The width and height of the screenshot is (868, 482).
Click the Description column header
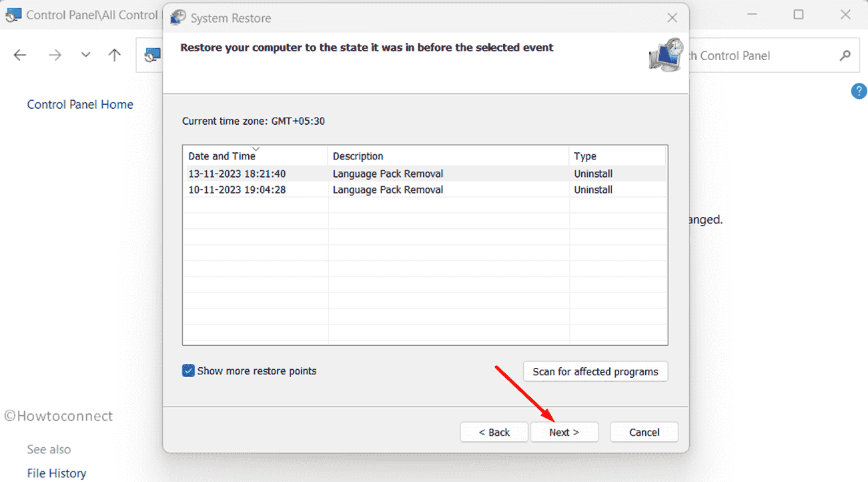(x=358, y=156)
